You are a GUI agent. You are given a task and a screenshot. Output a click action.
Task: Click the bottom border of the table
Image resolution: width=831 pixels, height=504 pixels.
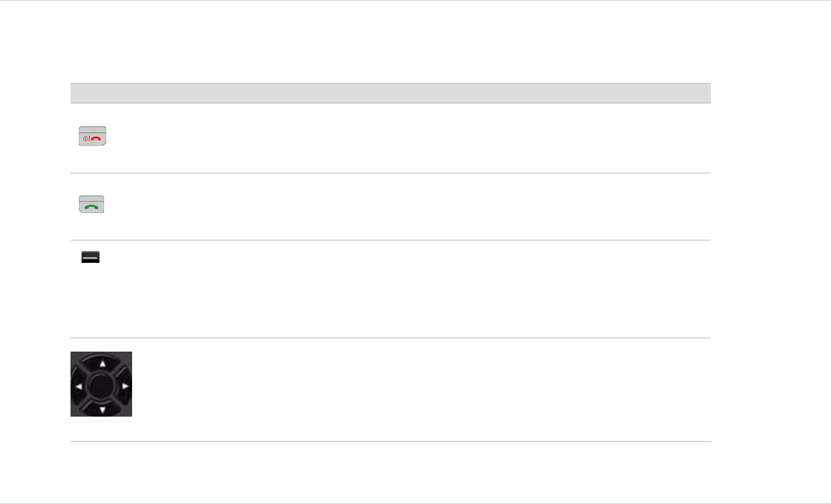pos(390,441)
